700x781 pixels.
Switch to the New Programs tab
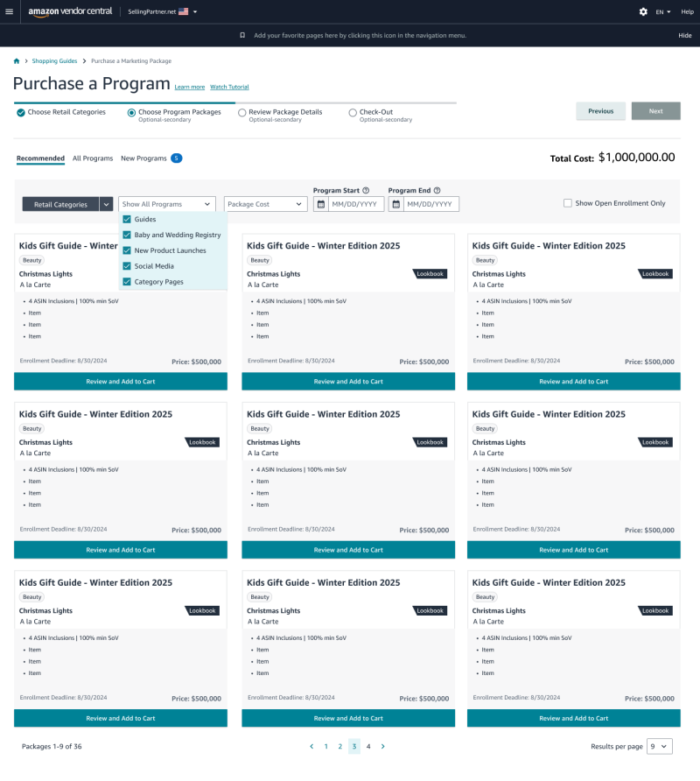pyautogui.click(x=143, y=158)
